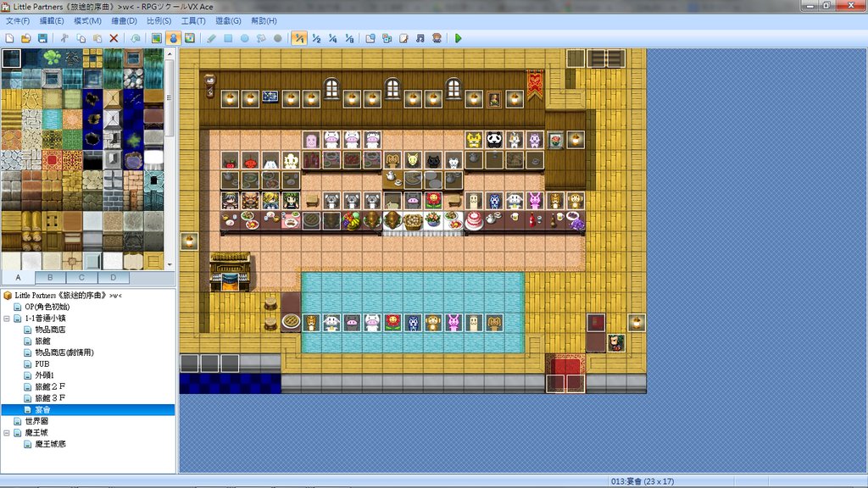Set map zoom to 1/4 scale
The image size is (868, 488).
point(332,38)
